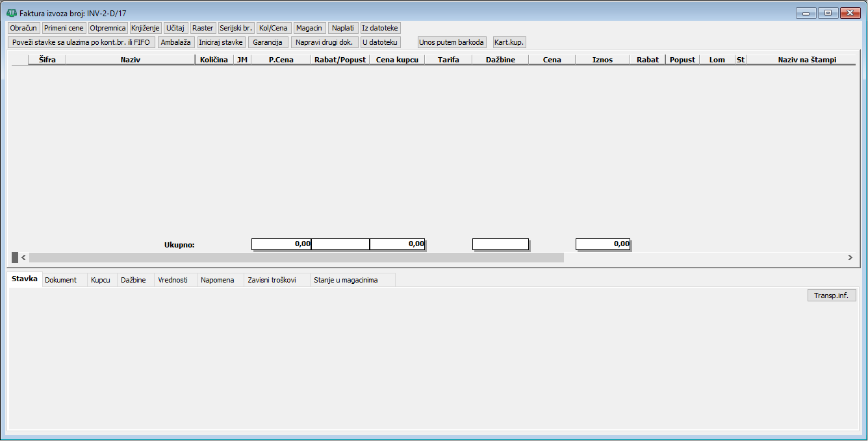Choose the Naplati button
Screen dimensions: 868x441
[343, 28]
